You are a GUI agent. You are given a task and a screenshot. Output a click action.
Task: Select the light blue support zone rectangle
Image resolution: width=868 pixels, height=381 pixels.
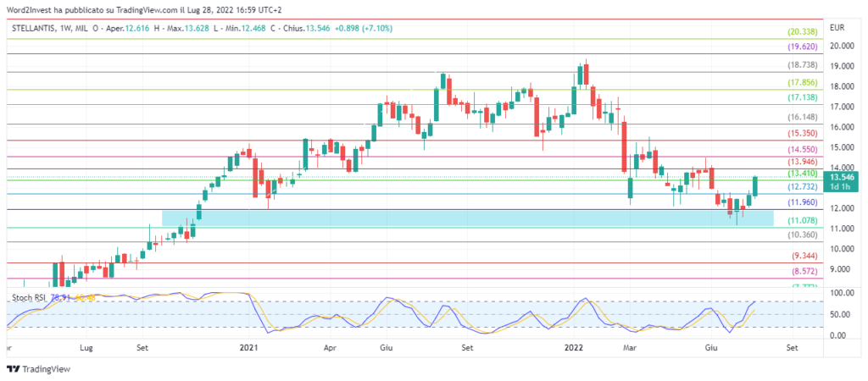(467, 218)
